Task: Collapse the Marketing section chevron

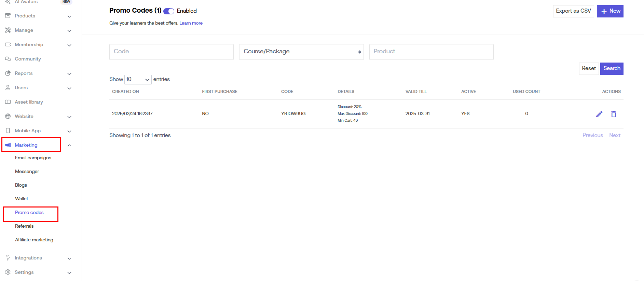Action: [69, 145]
